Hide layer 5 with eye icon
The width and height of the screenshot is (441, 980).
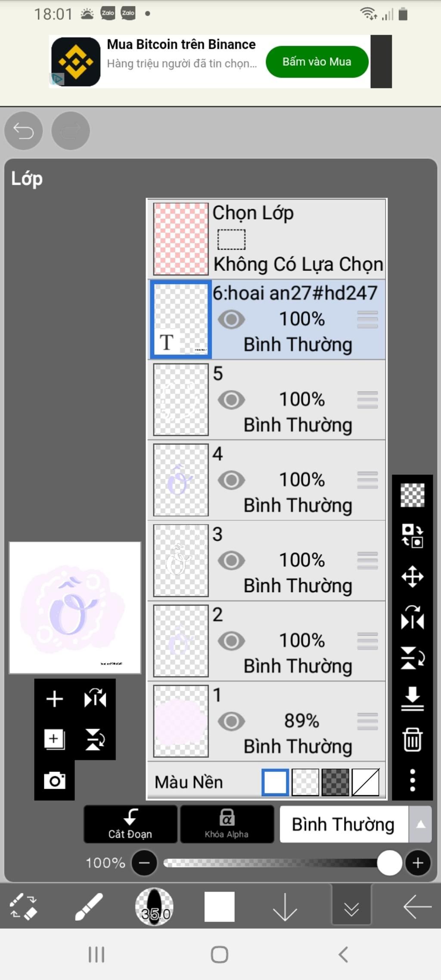point(231,400)
